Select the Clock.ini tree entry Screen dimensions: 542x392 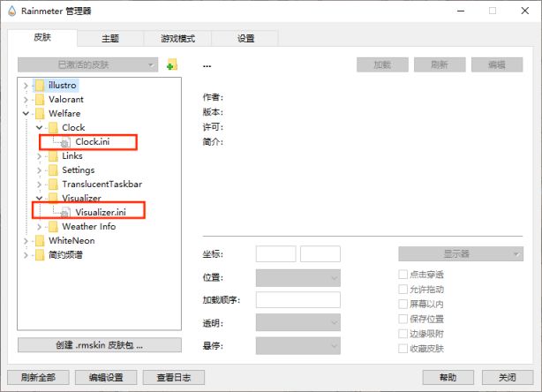click(x=93, y=142)
